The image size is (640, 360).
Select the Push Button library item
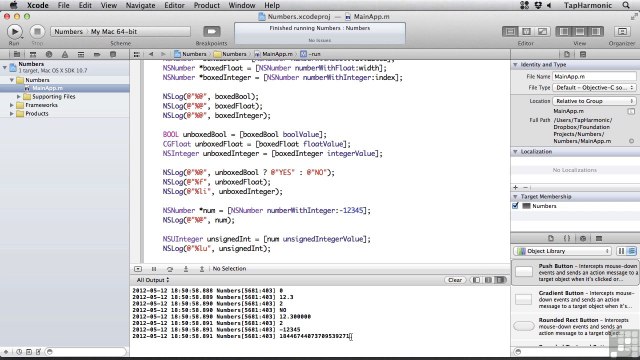point(576,272)
